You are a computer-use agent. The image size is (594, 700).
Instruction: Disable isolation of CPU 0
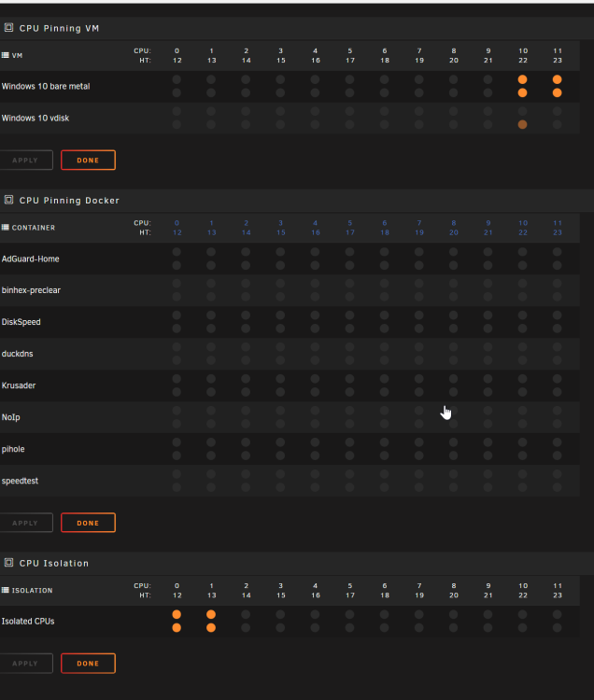tap(177, 614)
